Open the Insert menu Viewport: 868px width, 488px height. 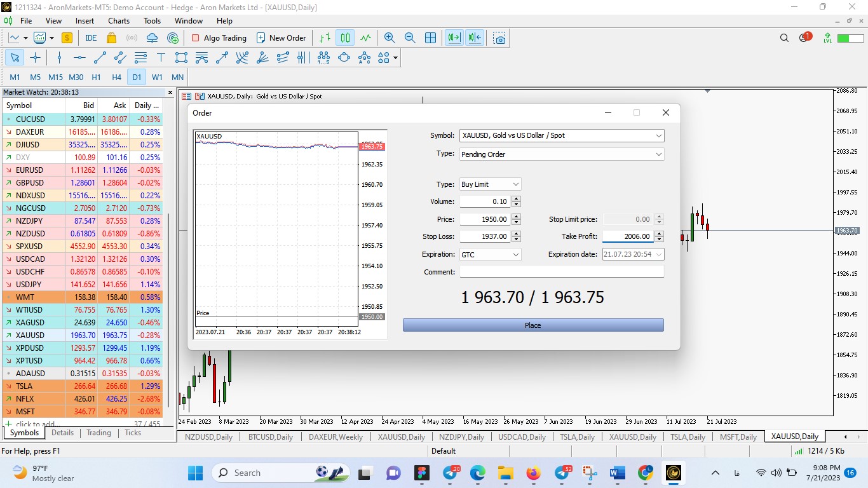pos(85,21)
